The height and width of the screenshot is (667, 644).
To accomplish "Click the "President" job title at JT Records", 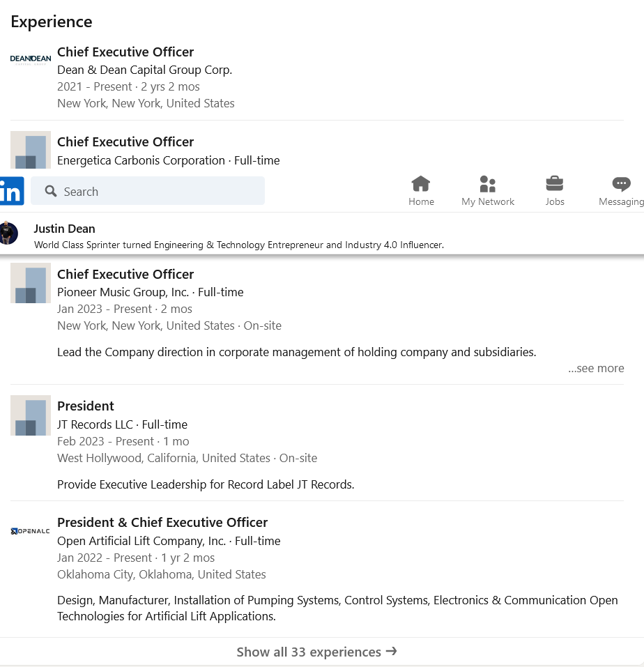I will [x=86, y=406].
